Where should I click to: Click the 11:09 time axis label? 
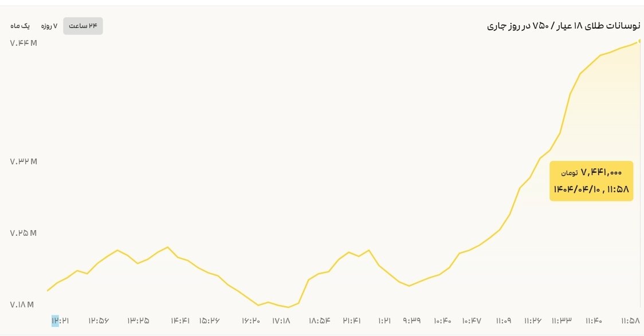click(504, 321)
